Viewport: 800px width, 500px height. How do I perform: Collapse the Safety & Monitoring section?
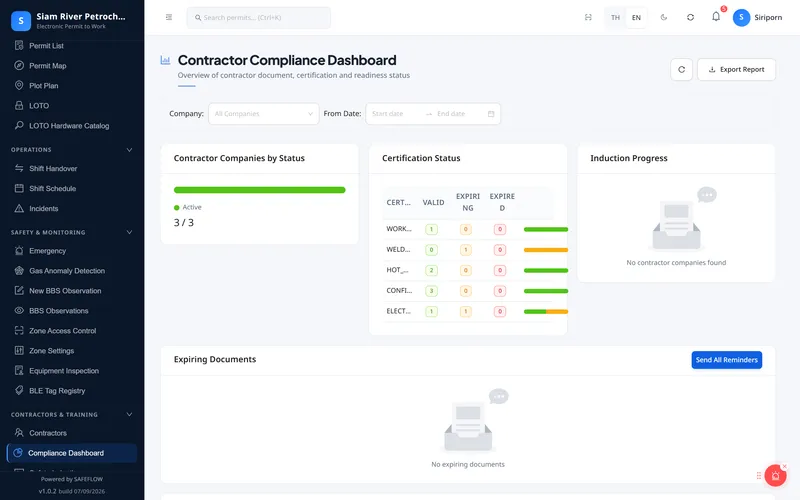(x=129, y=232)
